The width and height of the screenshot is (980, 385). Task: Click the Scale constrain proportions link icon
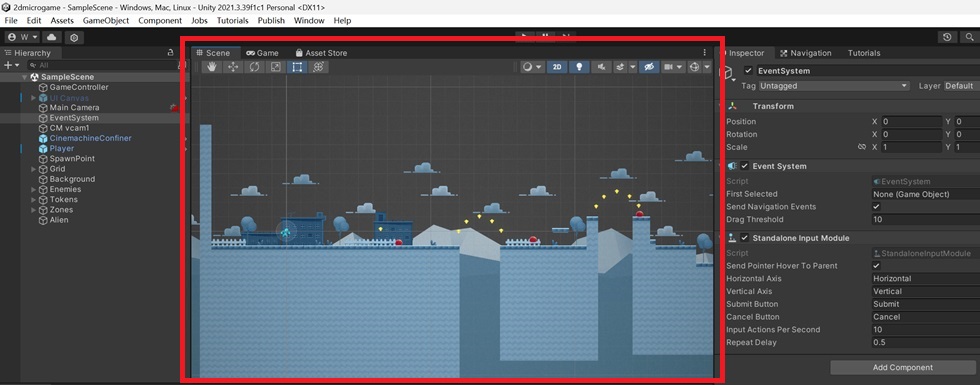[x=862, y=148]
